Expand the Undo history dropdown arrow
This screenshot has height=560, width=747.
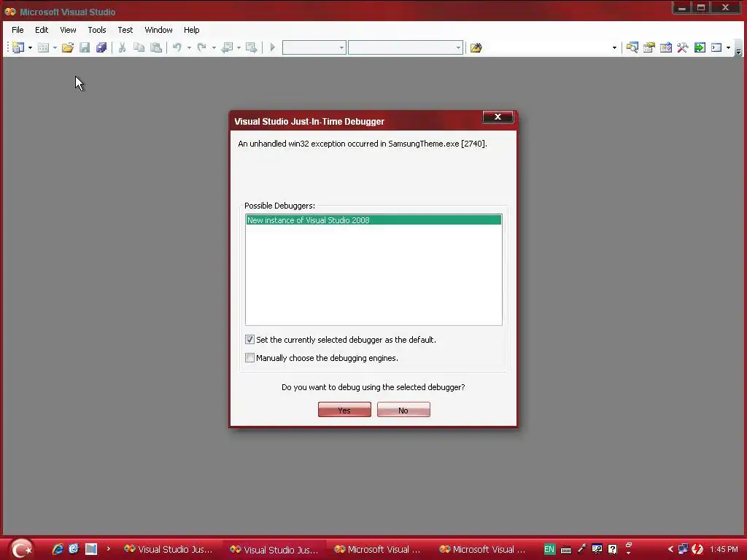[x=189, y=47]
